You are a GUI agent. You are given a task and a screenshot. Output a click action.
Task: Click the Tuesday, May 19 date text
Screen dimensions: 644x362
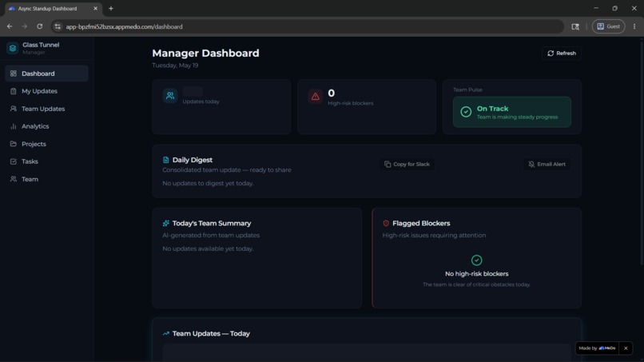[x=175, y=66]
